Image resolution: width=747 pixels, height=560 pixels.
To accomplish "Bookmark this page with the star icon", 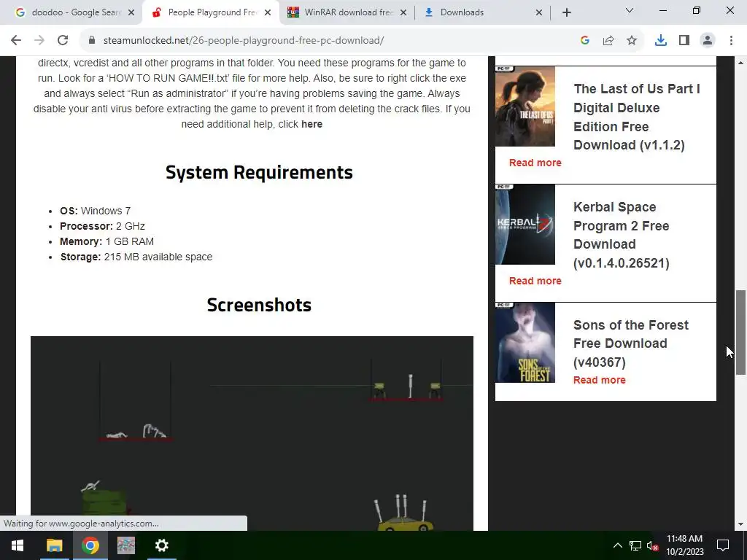I will (632, 41).
